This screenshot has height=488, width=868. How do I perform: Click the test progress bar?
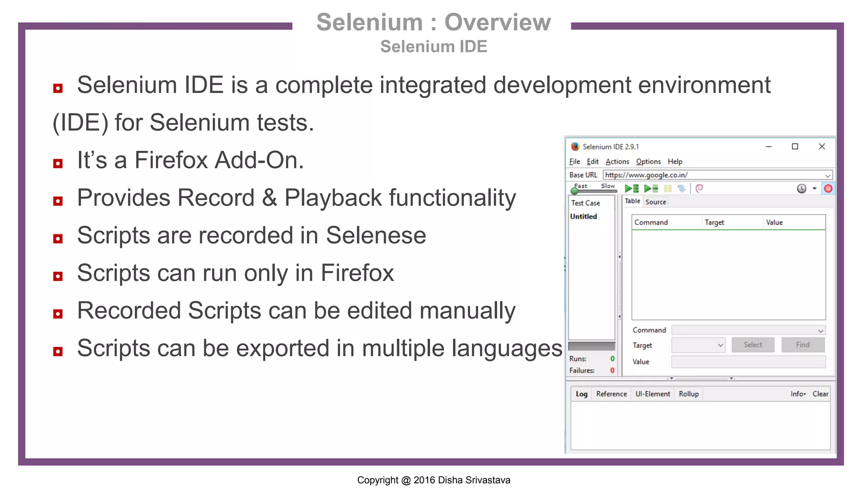pos(592,346)
